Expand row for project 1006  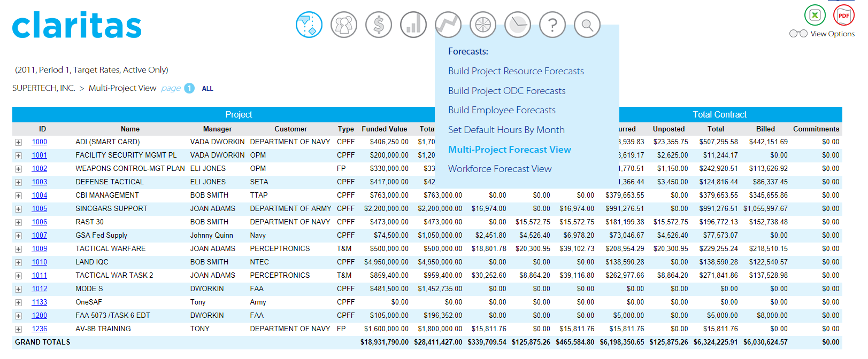[x=18, y=222]
